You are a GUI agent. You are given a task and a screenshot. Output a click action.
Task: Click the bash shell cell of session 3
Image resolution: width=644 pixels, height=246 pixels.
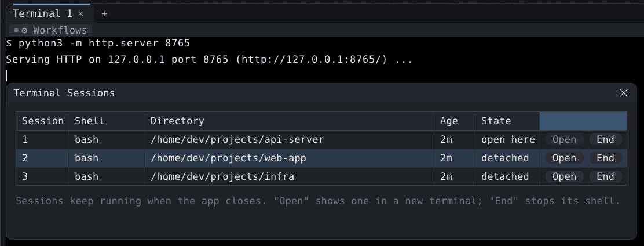[x=107, y=176]
